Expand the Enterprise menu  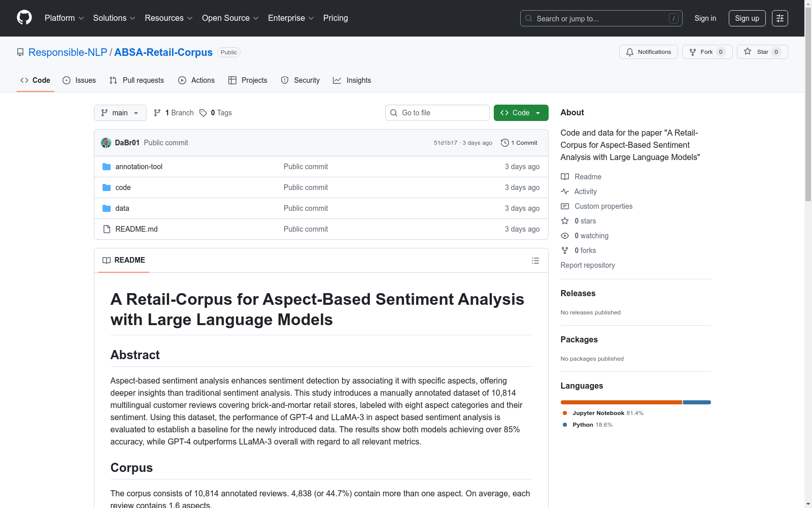(x=291, y=18)
